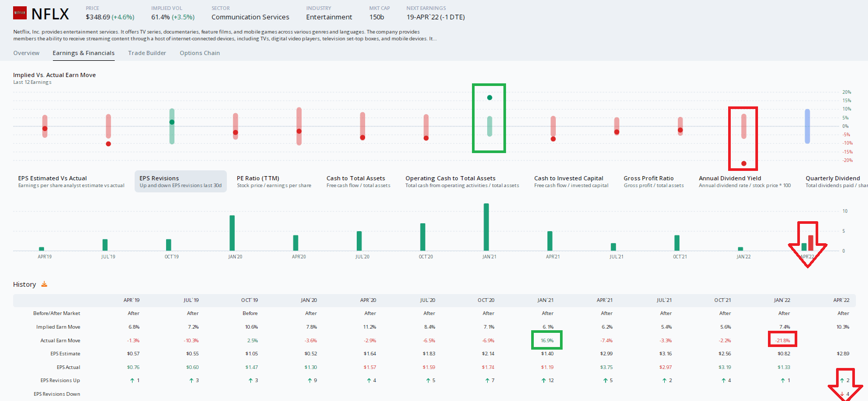Click the APR'19 history column header
Image resolution: width=868 pixels, height=401 pixels.
tap(131, 300)
